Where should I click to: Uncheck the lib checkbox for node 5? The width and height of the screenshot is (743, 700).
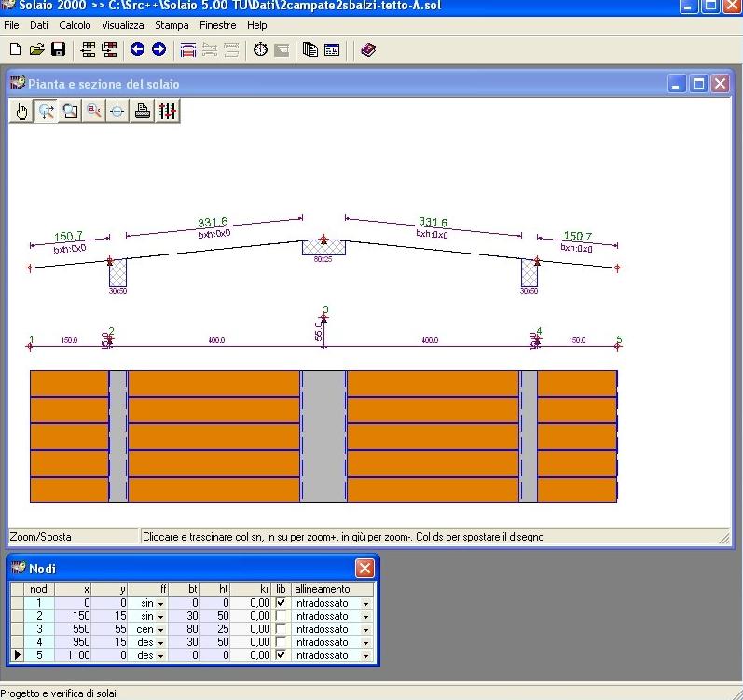click(x=282, y=655)
